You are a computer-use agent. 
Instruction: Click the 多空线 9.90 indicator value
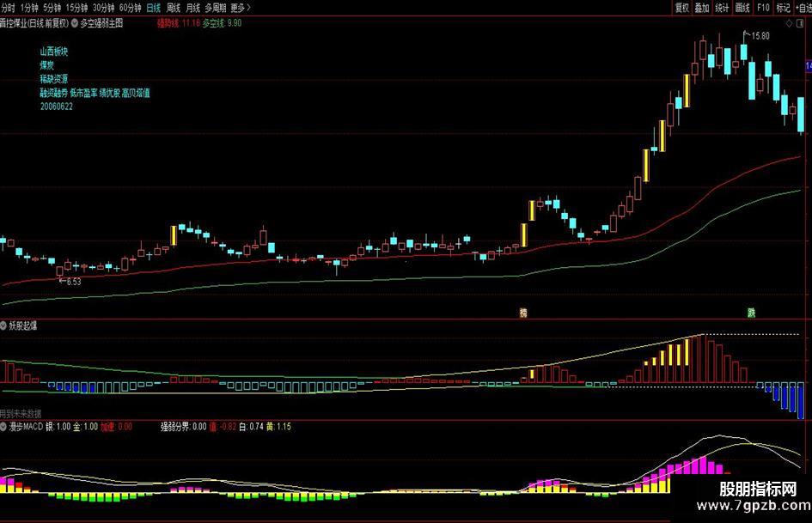222,23
